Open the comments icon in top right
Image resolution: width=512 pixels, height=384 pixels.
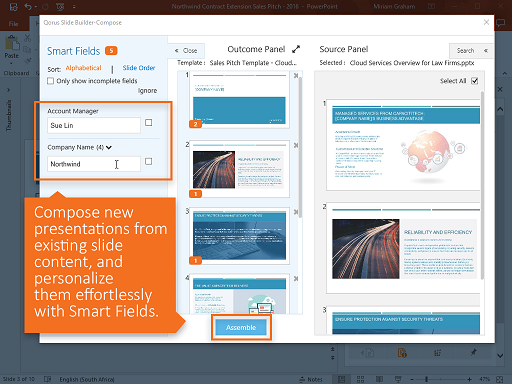tap(500, 23)
